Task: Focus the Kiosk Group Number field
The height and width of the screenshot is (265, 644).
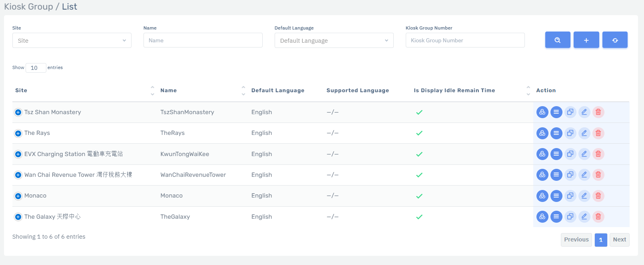Action: click(x=465, y=40)
